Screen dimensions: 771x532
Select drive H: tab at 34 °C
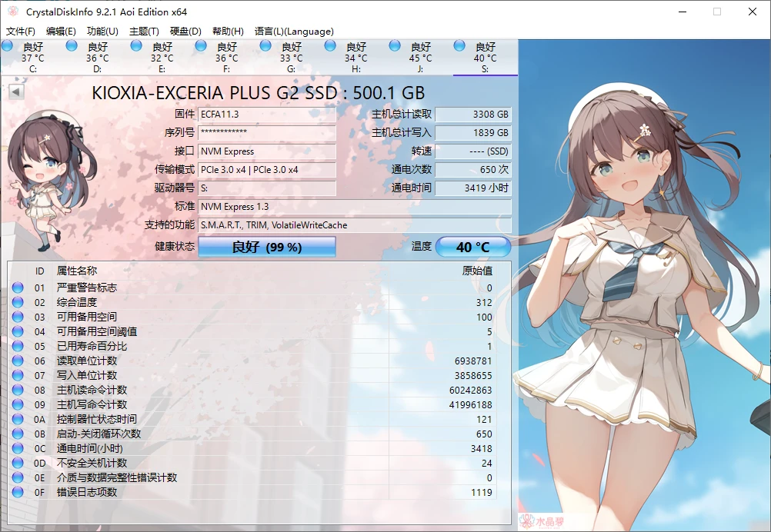(356, 58)
